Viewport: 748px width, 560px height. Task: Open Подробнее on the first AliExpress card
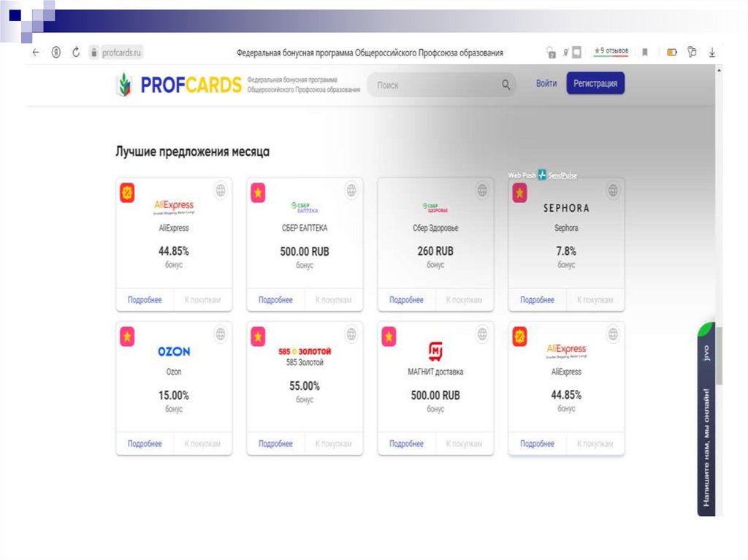[x=145, y=300]
